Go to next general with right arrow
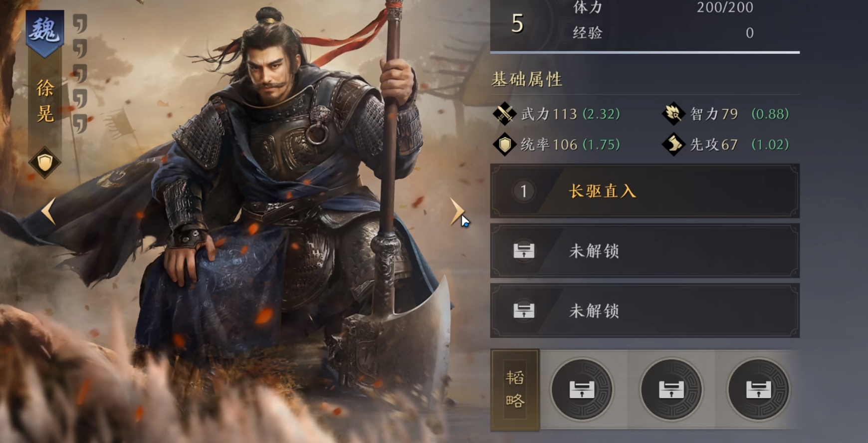Viewport: 868px width, 443px height. click(x=456, y=211)
